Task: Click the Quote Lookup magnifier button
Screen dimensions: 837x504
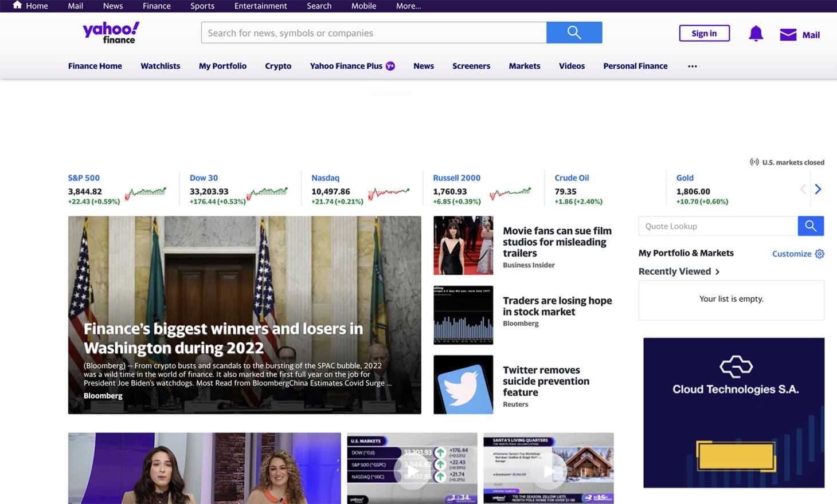Action: 811,226
